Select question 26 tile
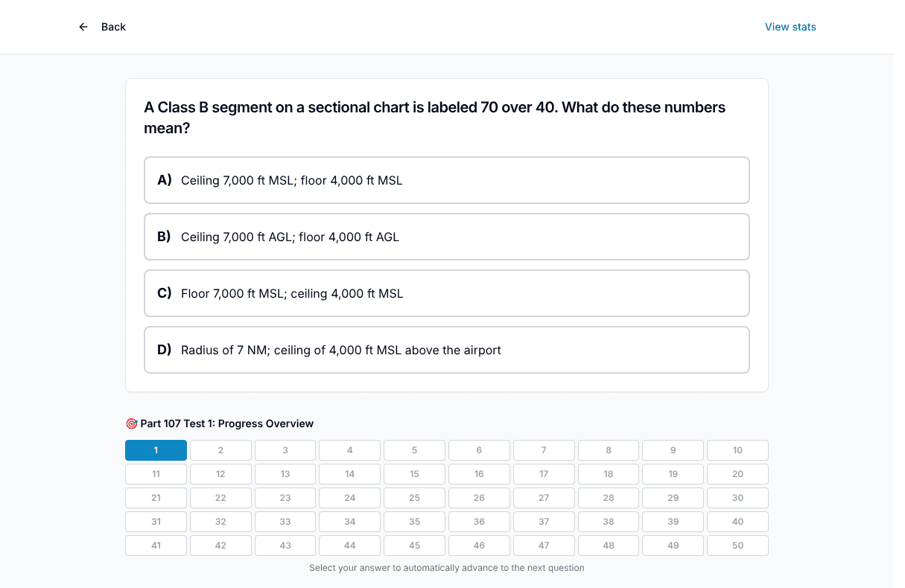905x588 pixels. (479, 498)
